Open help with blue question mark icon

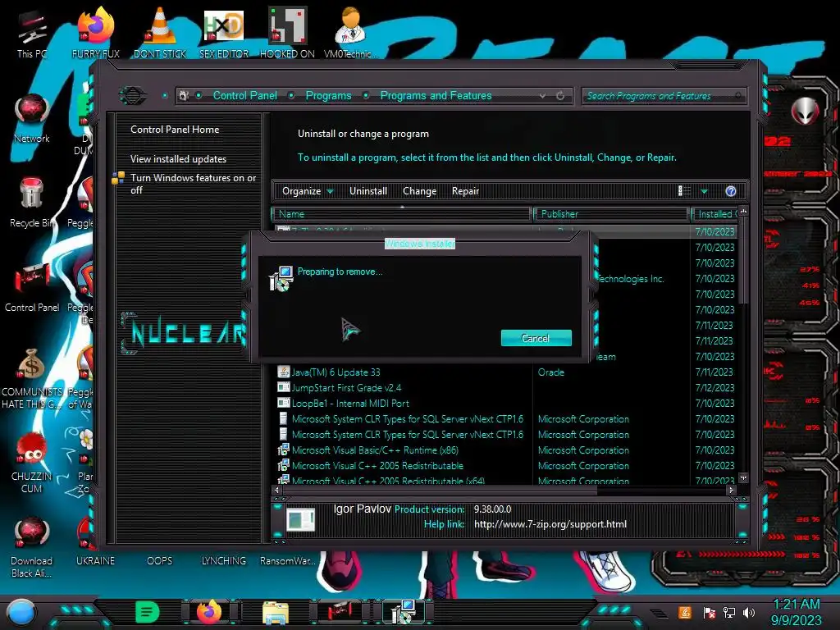pos(731,191)
